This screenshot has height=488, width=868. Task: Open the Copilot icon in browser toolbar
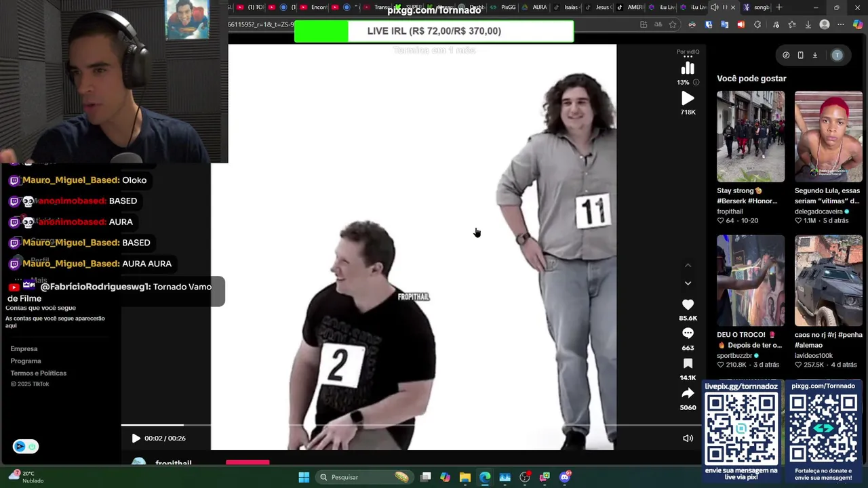(x=858, y=24)
